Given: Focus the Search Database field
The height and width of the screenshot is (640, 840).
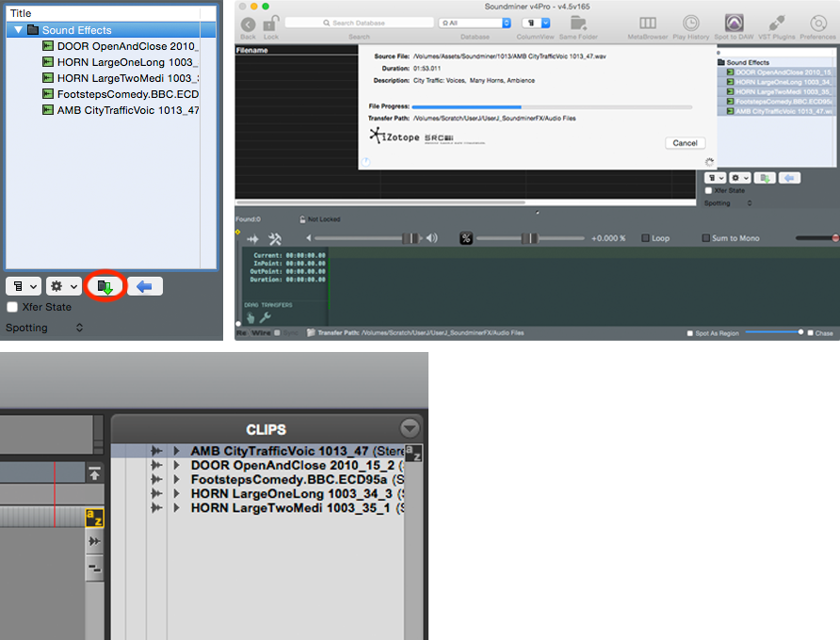Looking at the screenshot, I should [x=359, y=23].
